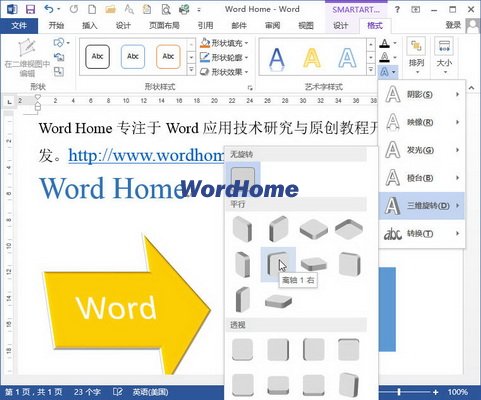The image size is (481, 400).
Task: Switch to the 插入 tab
Action: 89,25
